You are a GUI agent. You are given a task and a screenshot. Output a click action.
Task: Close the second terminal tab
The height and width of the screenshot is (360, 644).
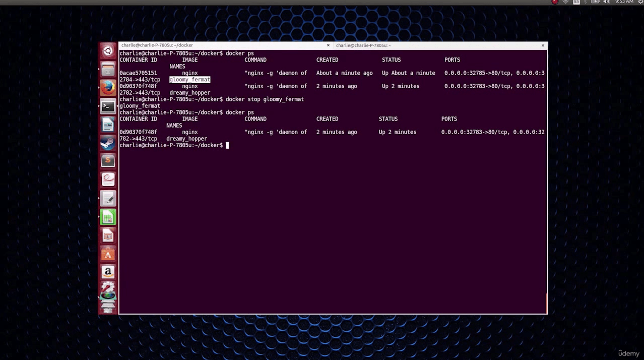pyautogui.click(x=543, y=45)
